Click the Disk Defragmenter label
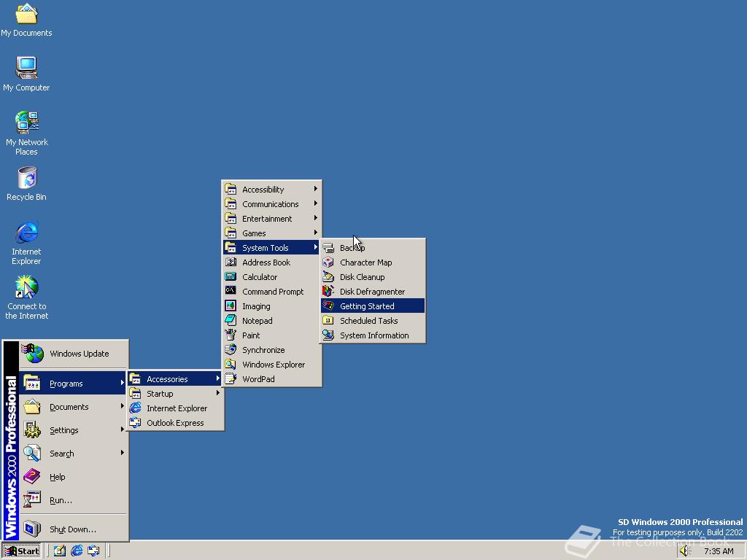The height and width of the screenshot is (560, 747). [373, 292]
